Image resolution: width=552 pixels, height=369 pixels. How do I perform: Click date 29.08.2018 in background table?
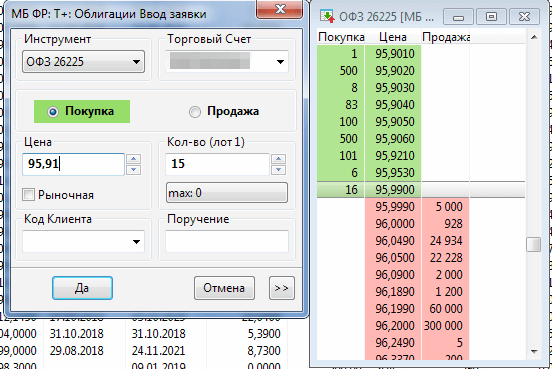pyautogui.click(x=76, y=351)
